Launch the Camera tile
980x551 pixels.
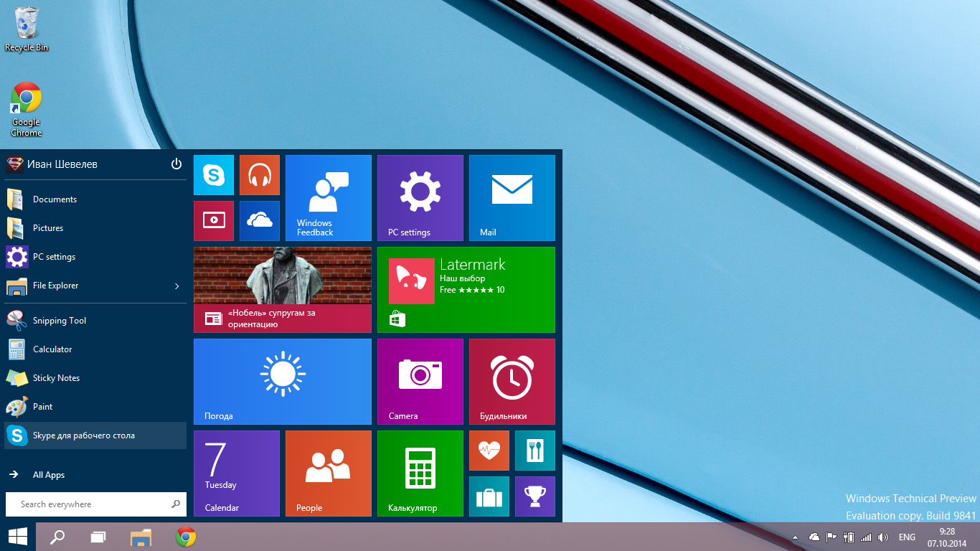point(420,381)
